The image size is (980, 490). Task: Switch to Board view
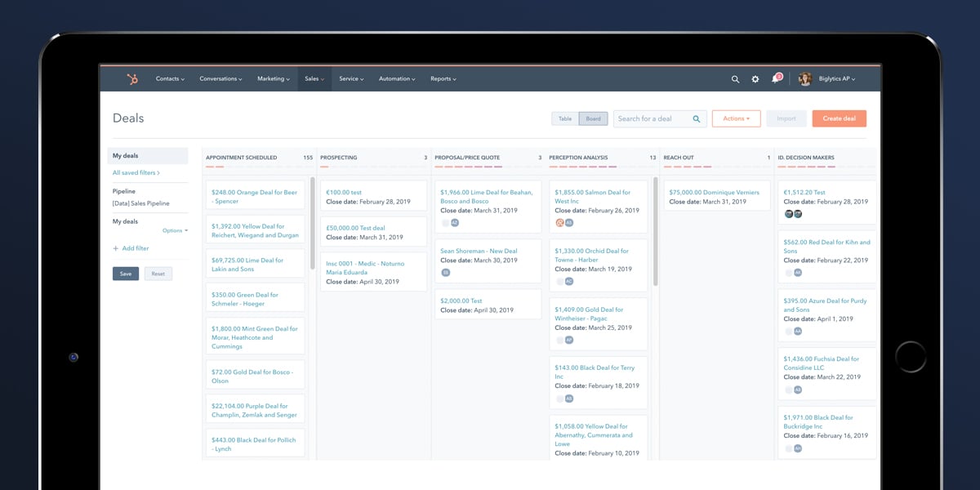593,119
